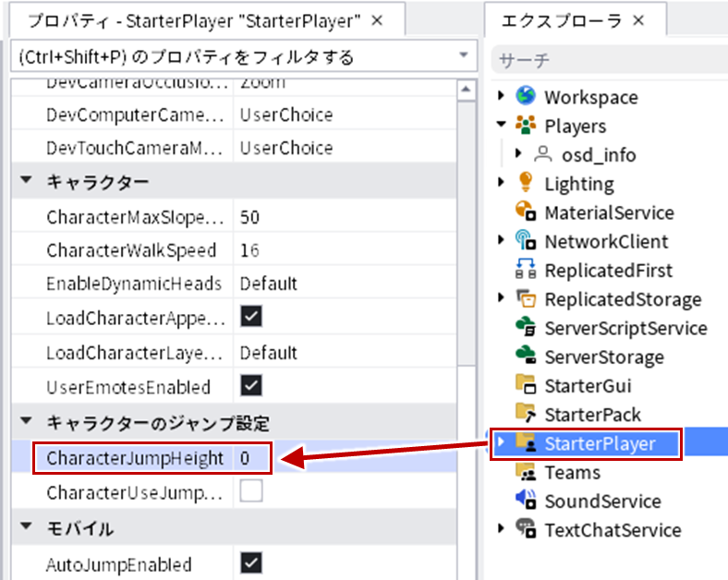Image resolution: width=728 pixels, height=580 pixels.
Task: Click the StarterPack folder icon
Action: 526,413
